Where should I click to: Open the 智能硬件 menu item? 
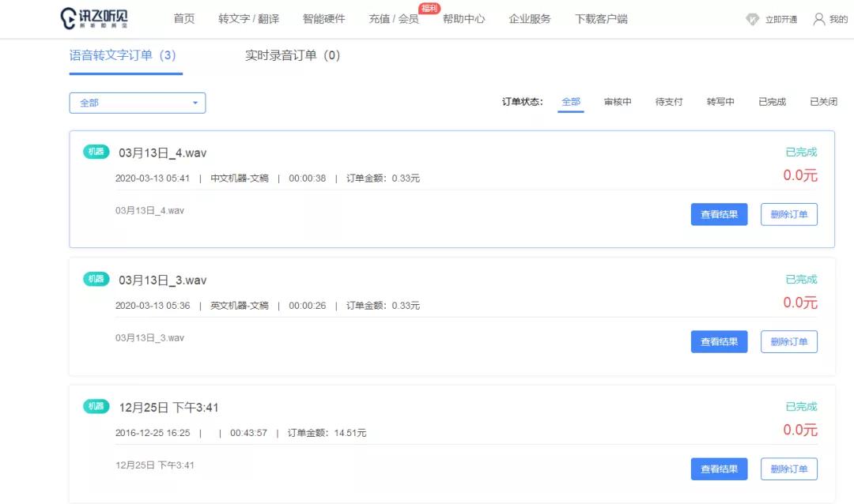tap(323, 18)
